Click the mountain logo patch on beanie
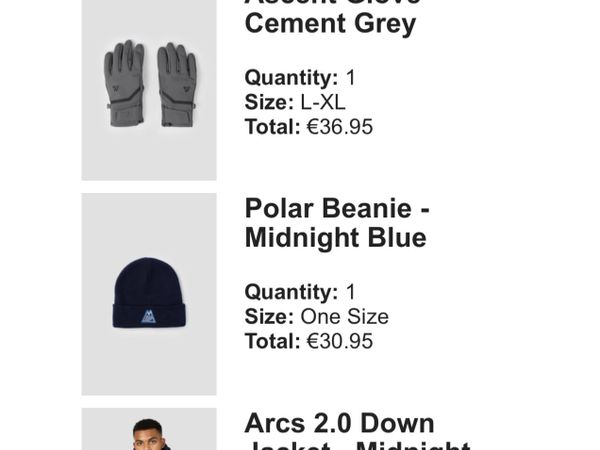 pyautogui.click(x=148, y=316)
